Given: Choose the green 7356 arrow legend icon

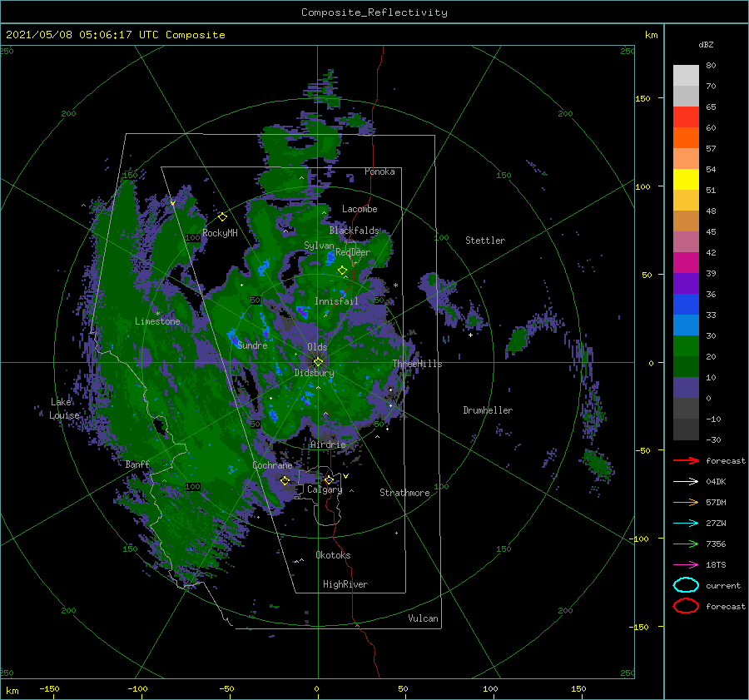Looking at the screenshot, I should 686,544.
